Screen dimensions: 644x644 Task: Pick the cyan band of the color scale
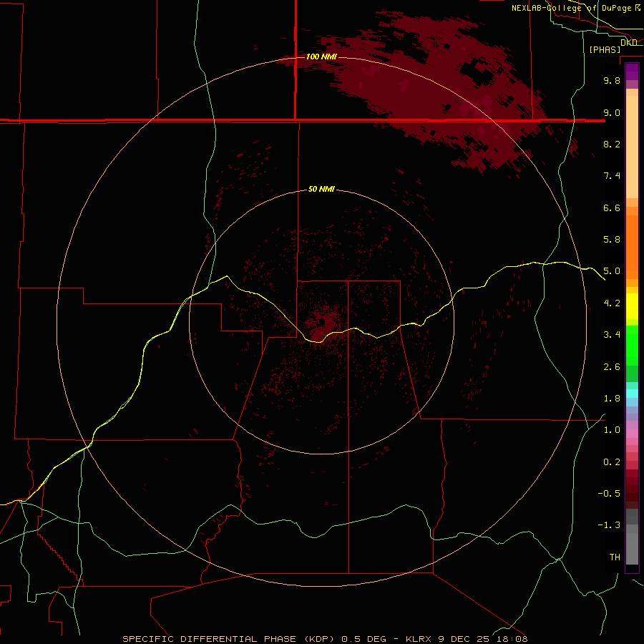click(632, 394)
